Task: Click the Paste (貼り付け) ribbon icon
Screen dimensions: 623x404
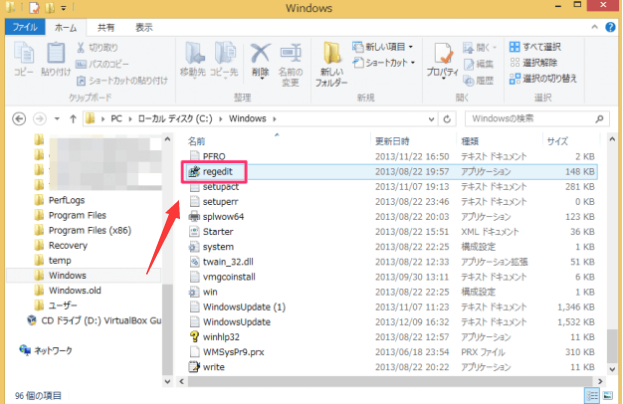Action: 56,58
